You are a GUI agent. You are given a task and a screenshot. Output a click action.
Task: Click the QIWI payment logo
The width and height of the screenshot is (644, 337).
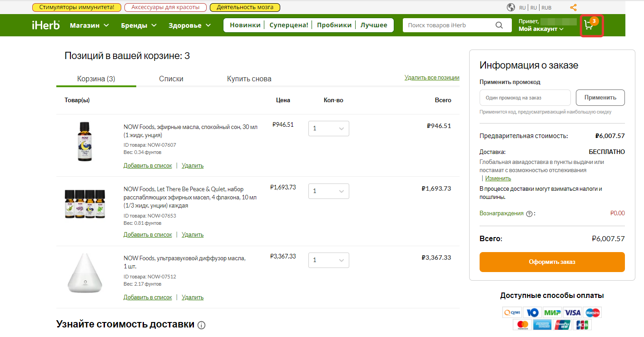click(x=512, y=312)
